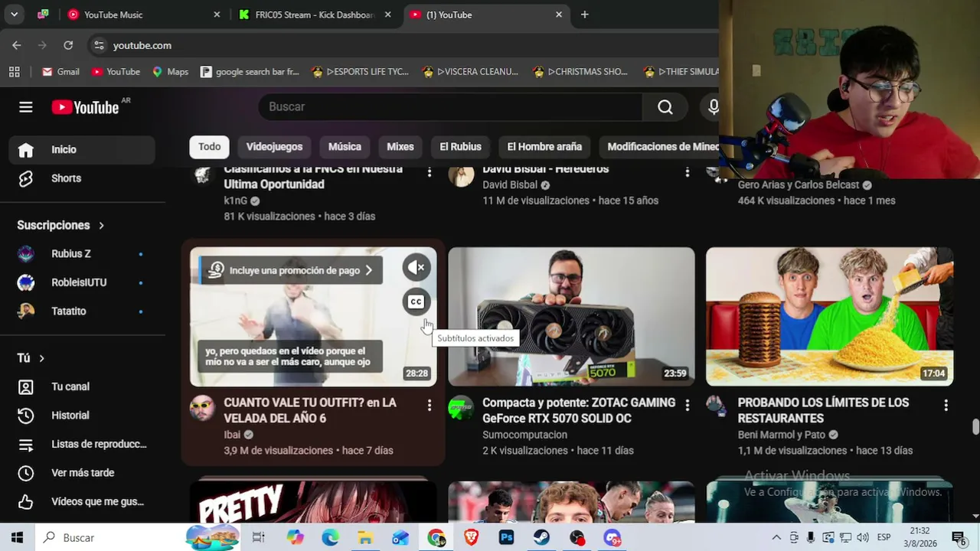Open Ibai channel avatar

tap(202, 408)
